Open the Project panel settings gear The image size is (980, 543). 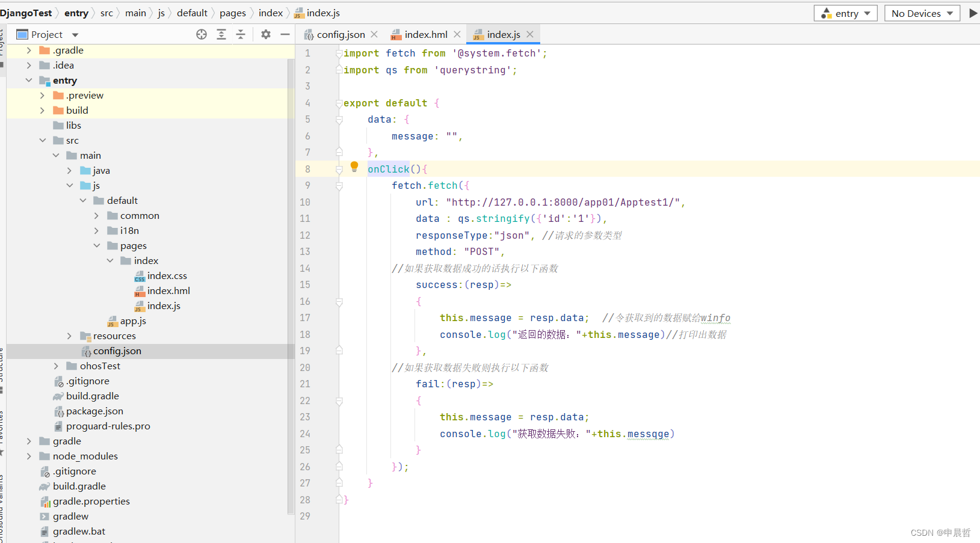265,34
